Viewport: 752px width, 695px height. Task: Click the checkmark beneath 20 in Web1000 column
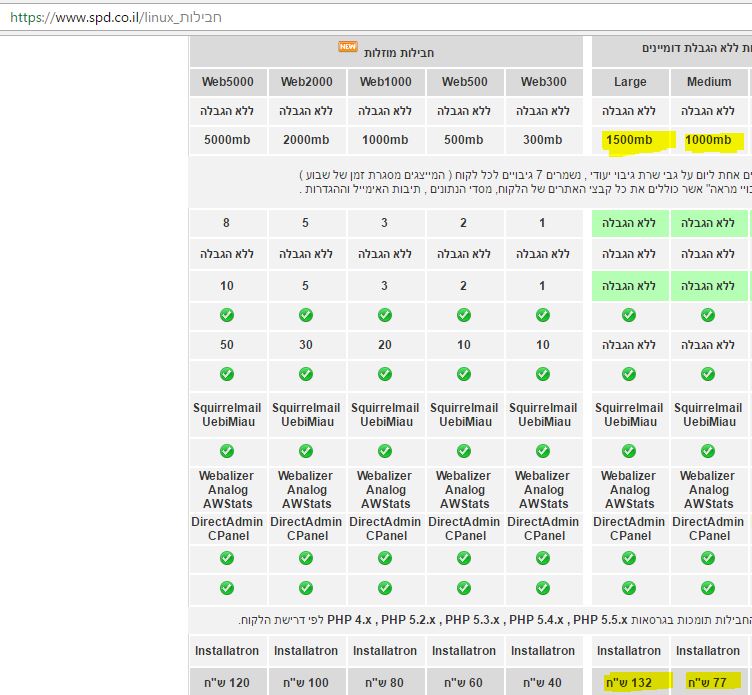click(386, 374)
